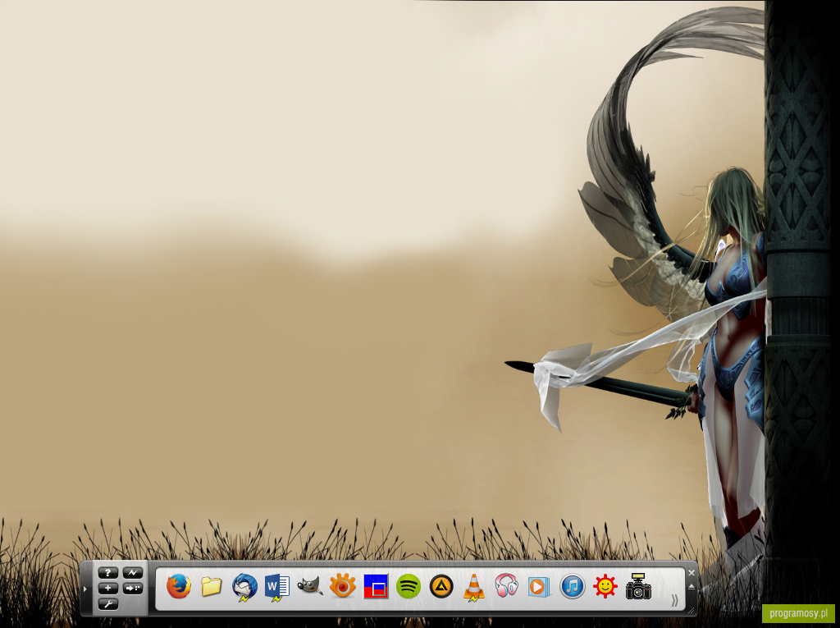
Task: Click the dock activity graph button
Action: pyautogui.click(x=133, y=573)
